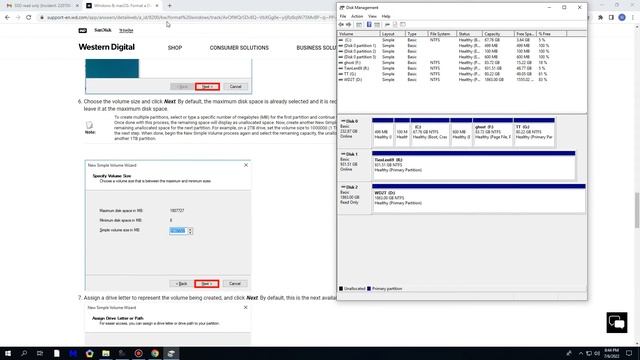The height and width of the screenshot is (360, 640).
Task: Open the Windows Start menu
Action: coord(8,353)
